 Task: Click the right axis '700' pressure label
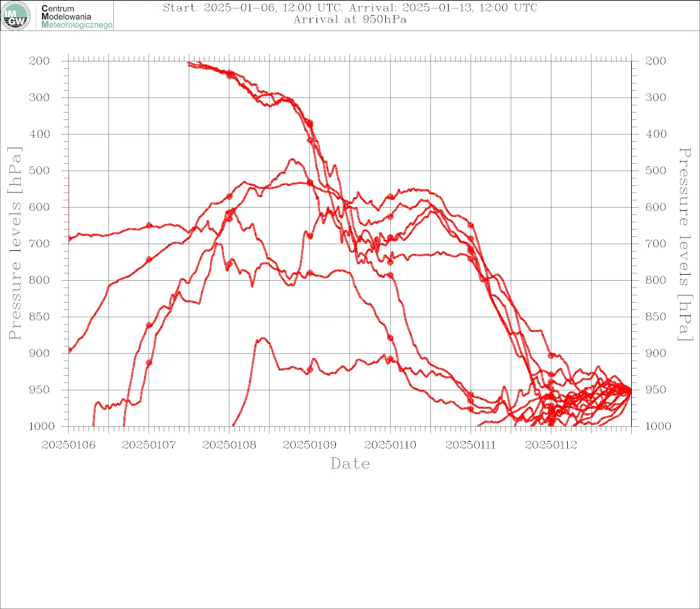tap(656, 244)
